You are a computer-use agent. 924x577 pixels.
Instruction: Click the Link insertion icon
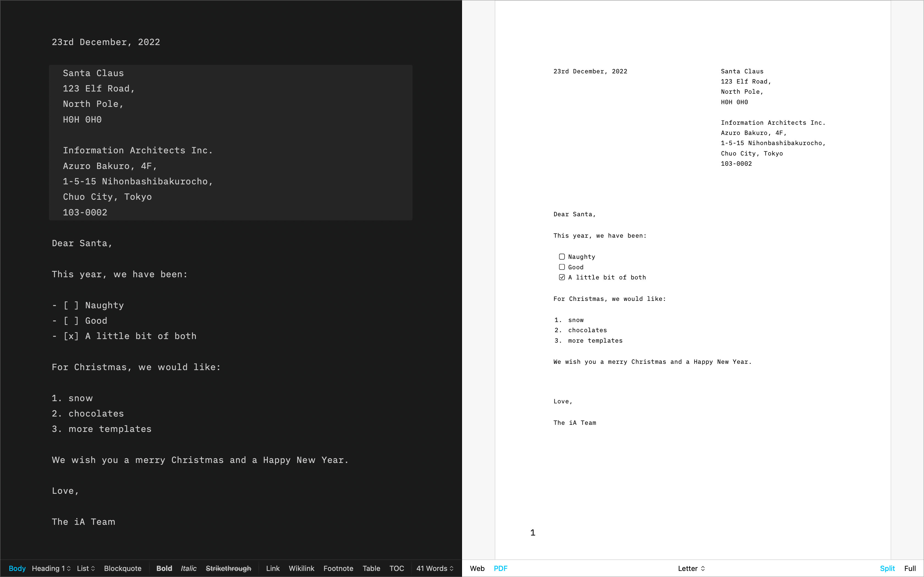(273, 568)
